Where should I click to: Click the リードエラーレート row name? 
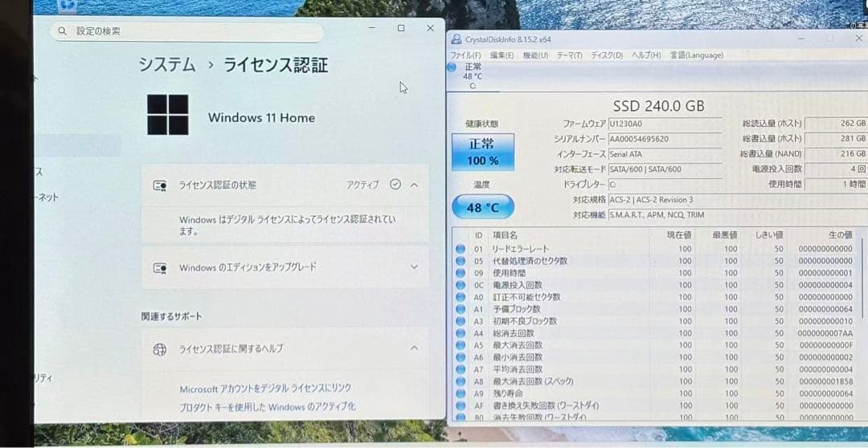(x=520, y=250)
